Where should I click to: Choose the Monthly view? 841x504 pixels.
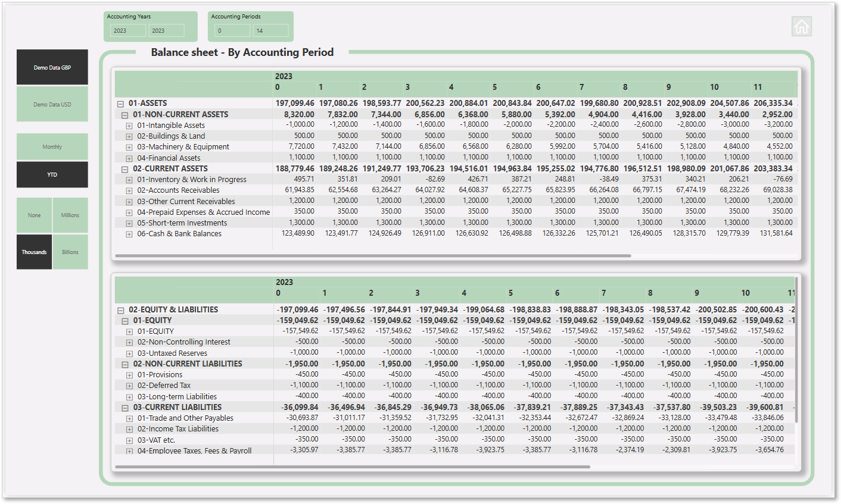52,146
